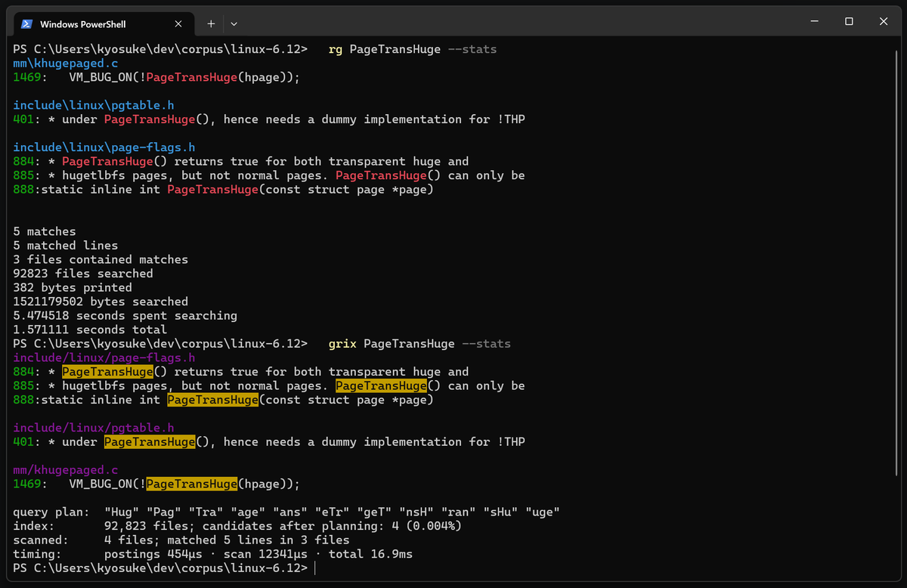Click rg line 885 about hugetlbfs pages
907x588 pixels.
click(269, 175)
